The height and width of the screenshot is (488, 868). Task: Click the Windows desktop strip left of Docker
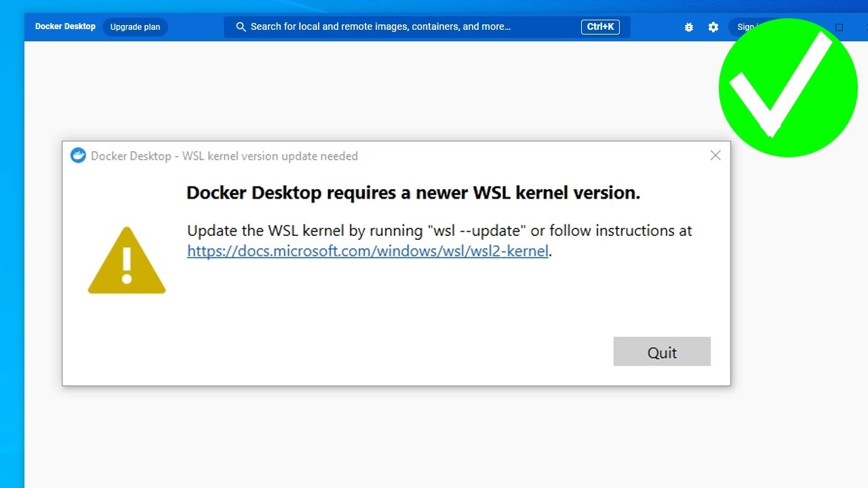12,271
